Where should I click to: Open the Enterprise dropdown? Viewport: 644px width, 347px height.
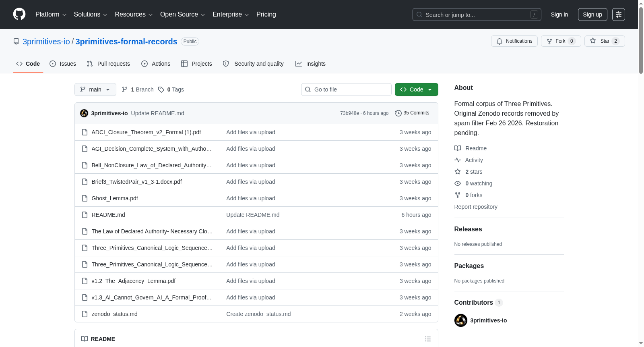[x=231, y=15]
